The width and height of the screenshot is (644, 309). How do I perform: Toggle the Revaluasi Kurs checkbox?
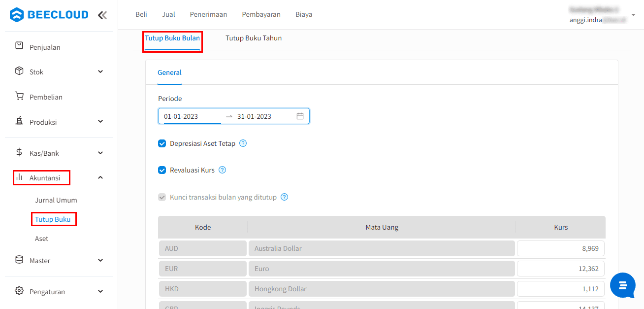point(162,171)
